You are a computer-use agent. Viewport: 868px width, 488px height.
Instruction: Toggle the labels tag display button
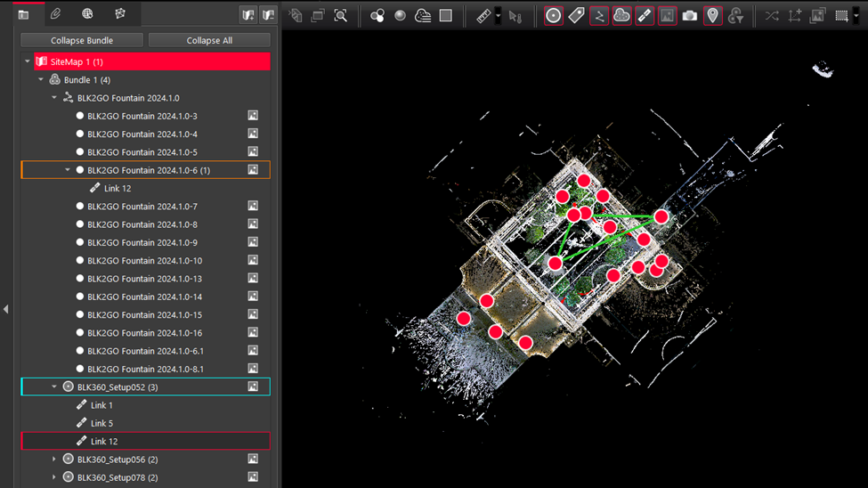pos(576,15)
